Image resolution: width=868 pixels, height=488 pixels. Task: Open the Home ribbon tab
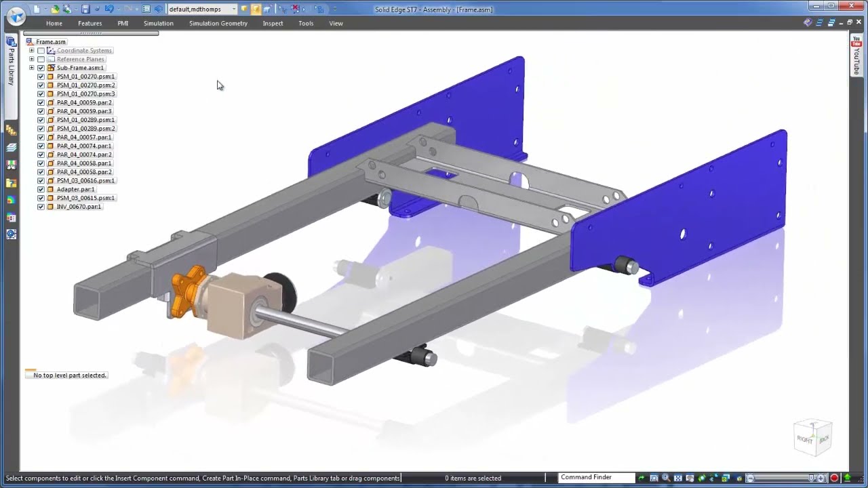(x=54, y=23)
